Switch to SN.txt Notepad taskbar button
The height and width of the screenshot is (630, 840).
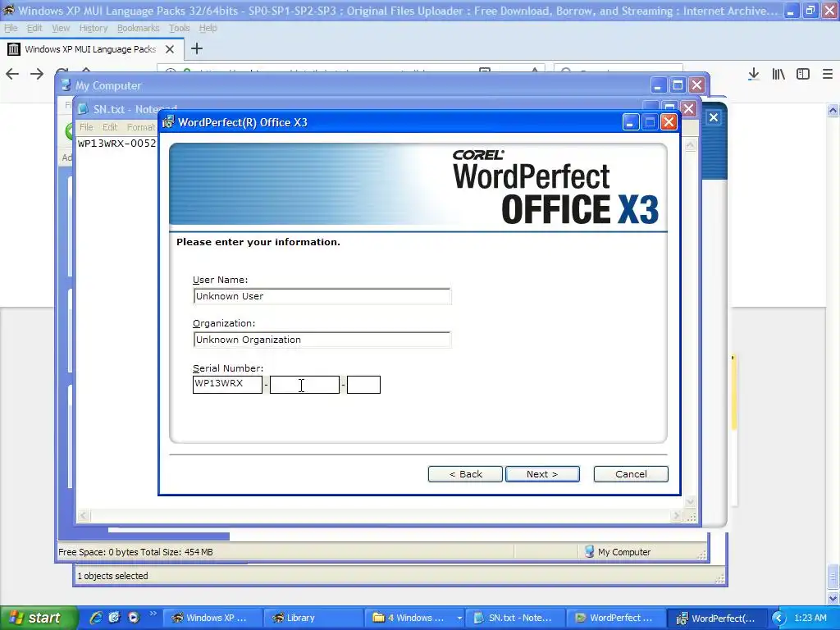514,618
